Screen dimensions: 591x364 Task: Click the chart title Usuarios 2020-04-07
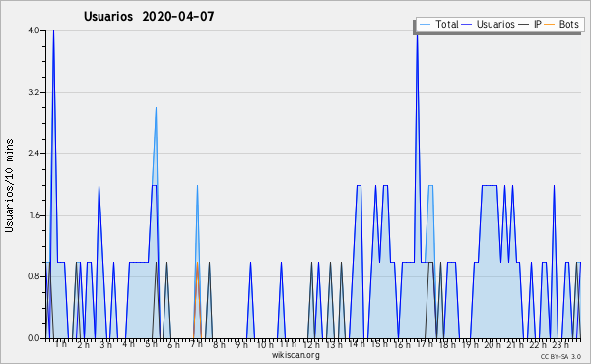tap(149, 16)
